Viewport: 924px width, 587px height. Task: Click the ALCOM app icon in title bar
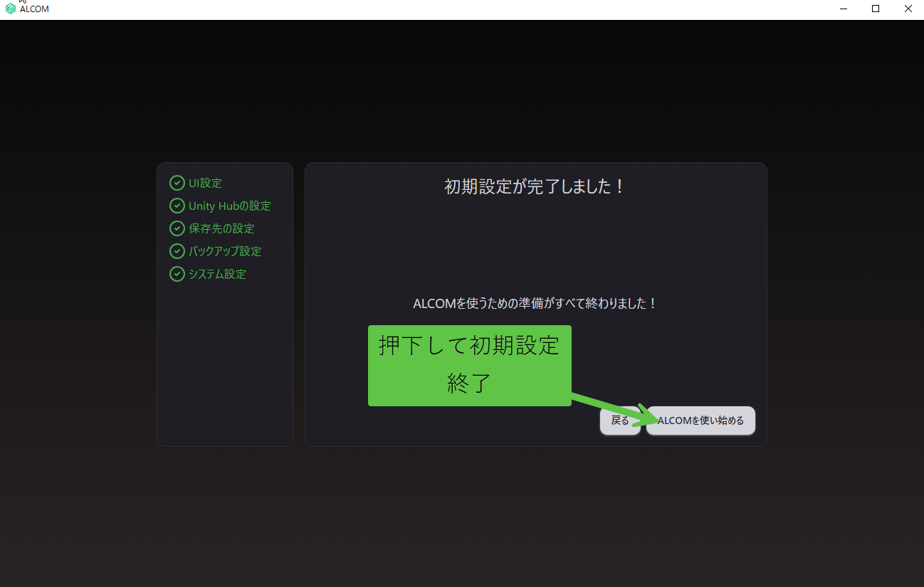[x=11, y=9]
